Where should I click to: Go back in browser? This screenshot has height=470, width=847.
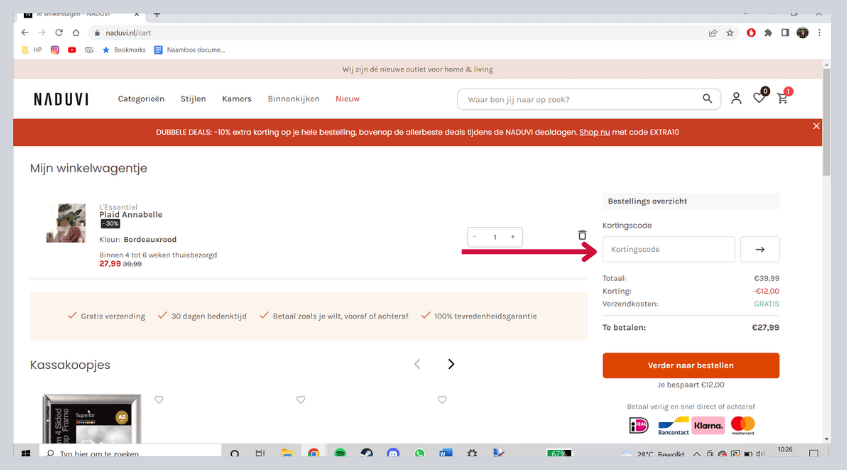click(25, 32)
